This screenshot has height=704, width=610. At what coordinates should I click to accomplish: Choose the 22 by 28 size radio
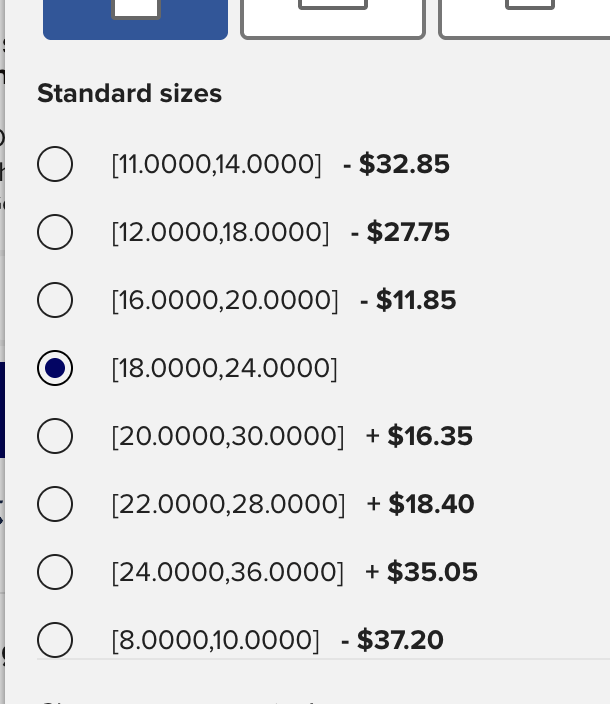click(x=55, y=504)
